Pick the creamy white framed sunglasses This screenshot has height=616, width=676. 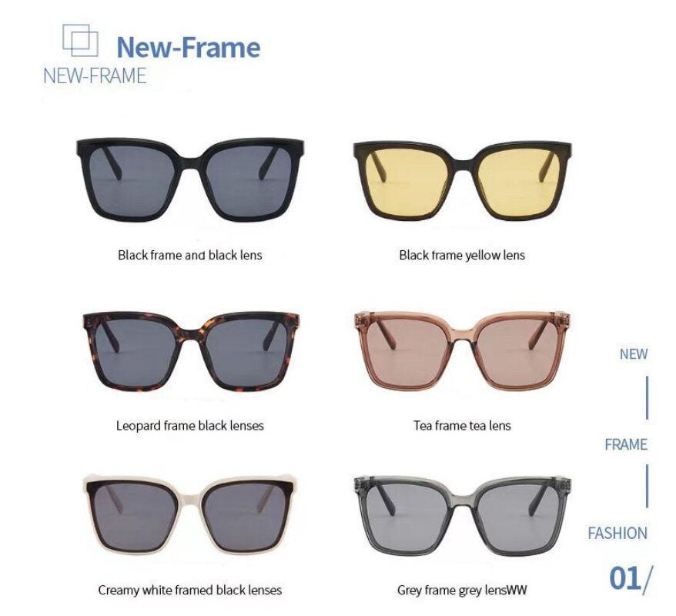click(190, 516)
